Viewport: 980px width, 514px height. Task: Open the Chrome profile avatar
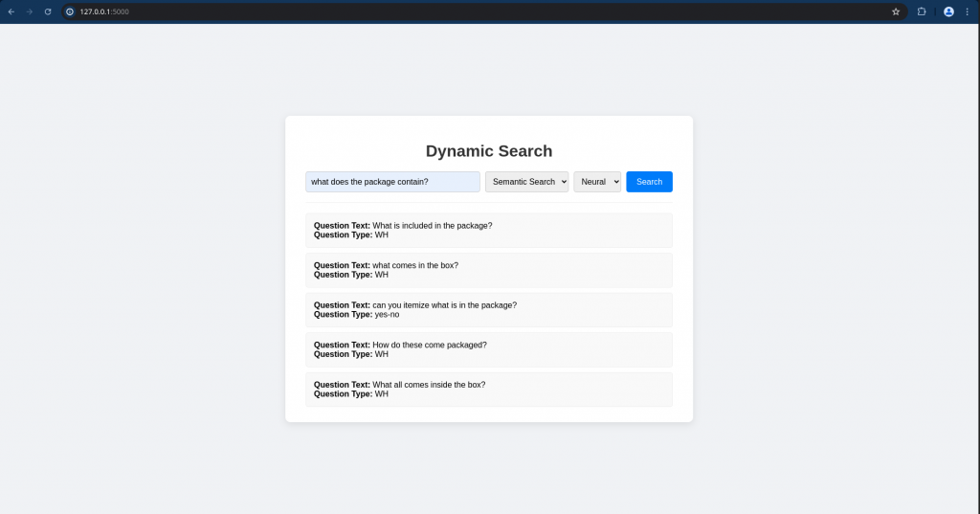(948, 11)
